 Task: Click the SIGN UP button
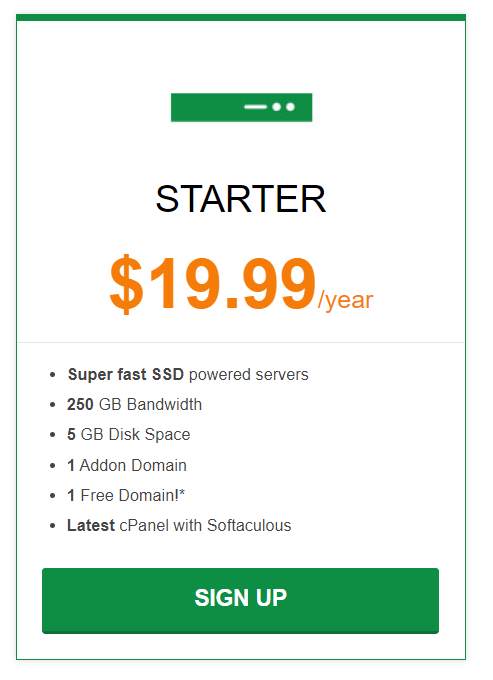[x=240, y=601]
